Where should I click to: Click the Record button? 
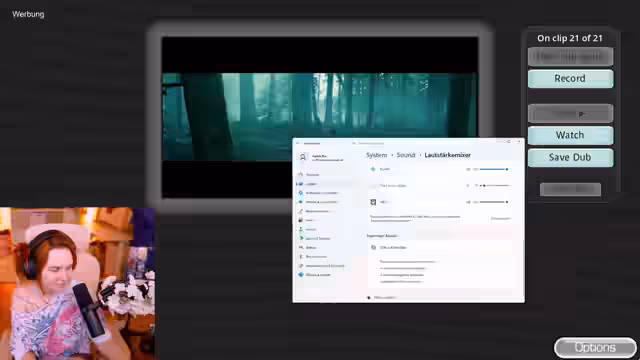click(570, 78)
